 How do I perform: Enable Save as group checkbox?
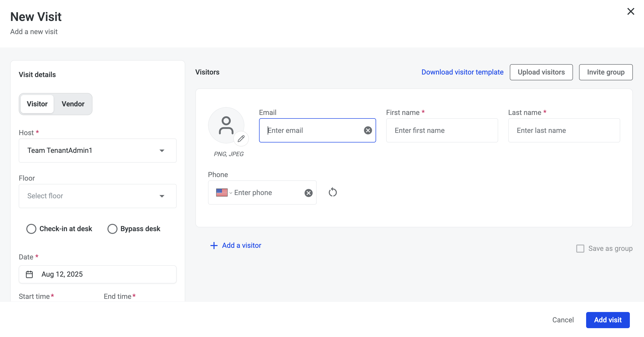pyautogui.click(x=580, y=249)
